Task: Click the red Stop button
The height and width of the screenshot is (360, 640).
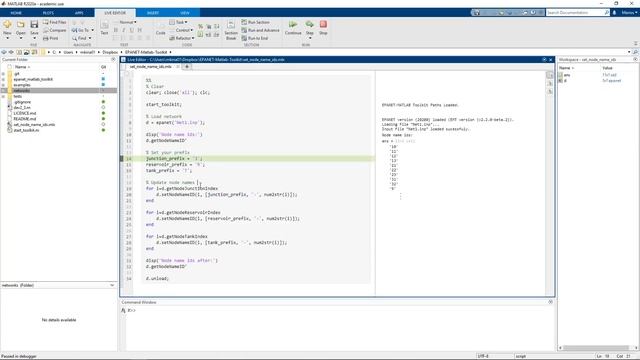Action: [323, 27]
